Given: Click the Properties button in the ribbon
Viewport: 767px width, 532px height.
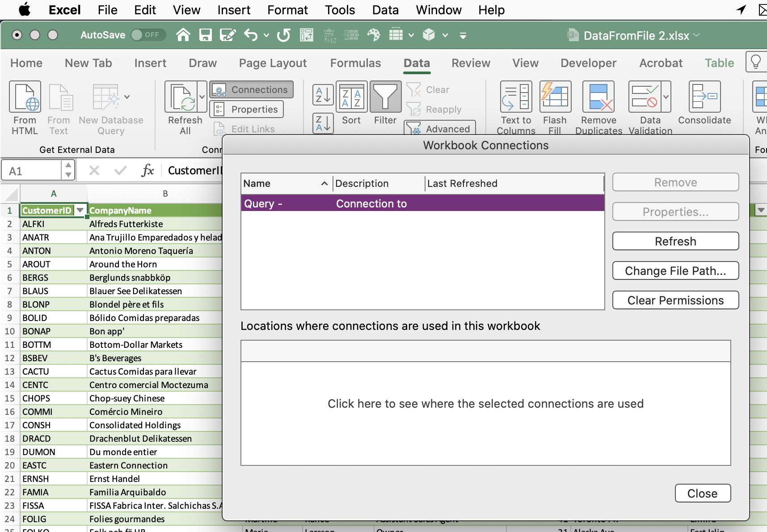Looking at the screenshot, I should click(247, 109).
